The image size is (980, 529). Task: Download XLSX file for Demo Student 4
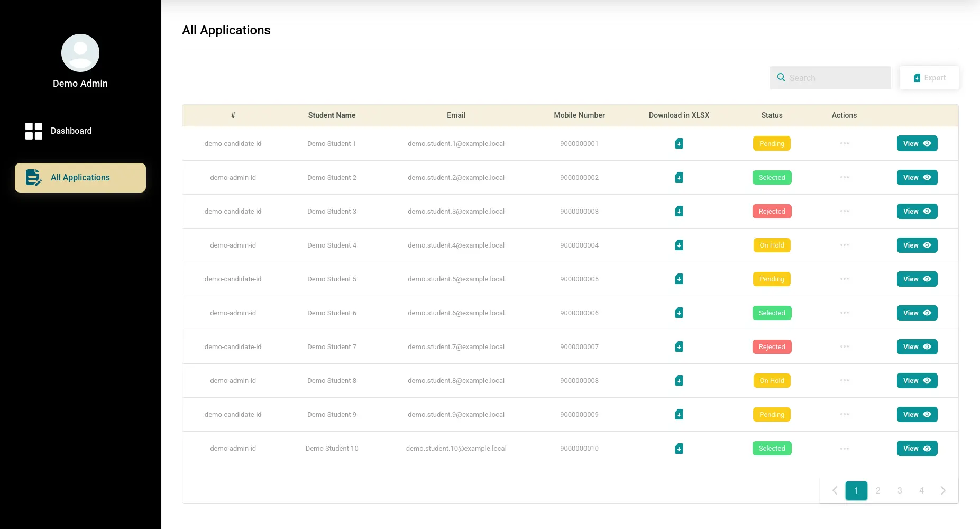coord(679,245)
